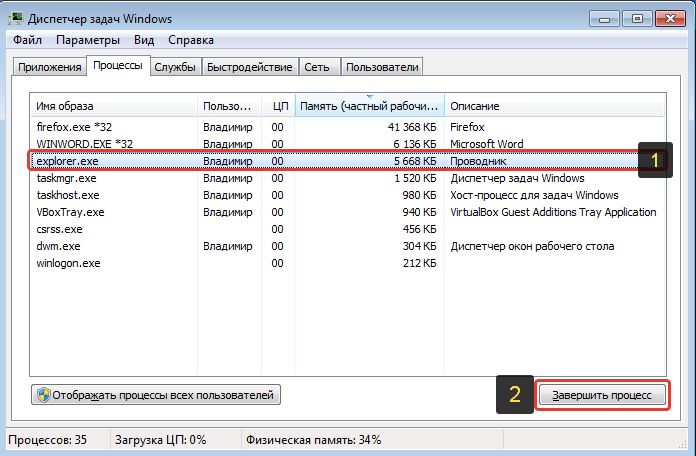Close the Task Manager window

click(x=670, y=19)
